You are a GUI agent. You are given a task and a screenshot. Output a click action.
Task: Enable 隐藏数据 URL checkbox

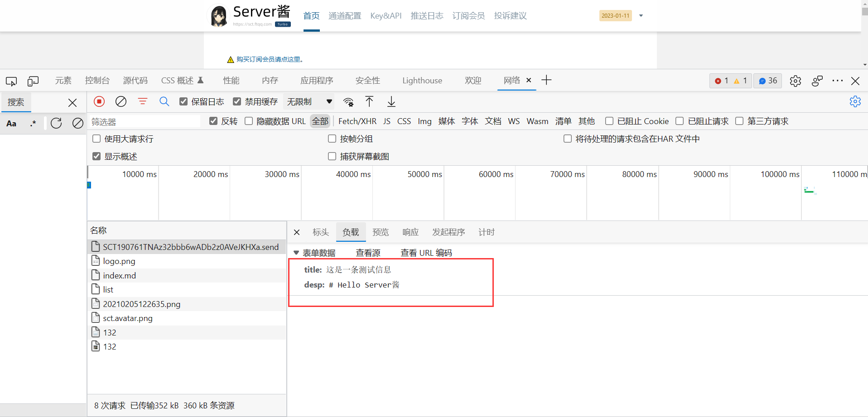pos(249,121)
